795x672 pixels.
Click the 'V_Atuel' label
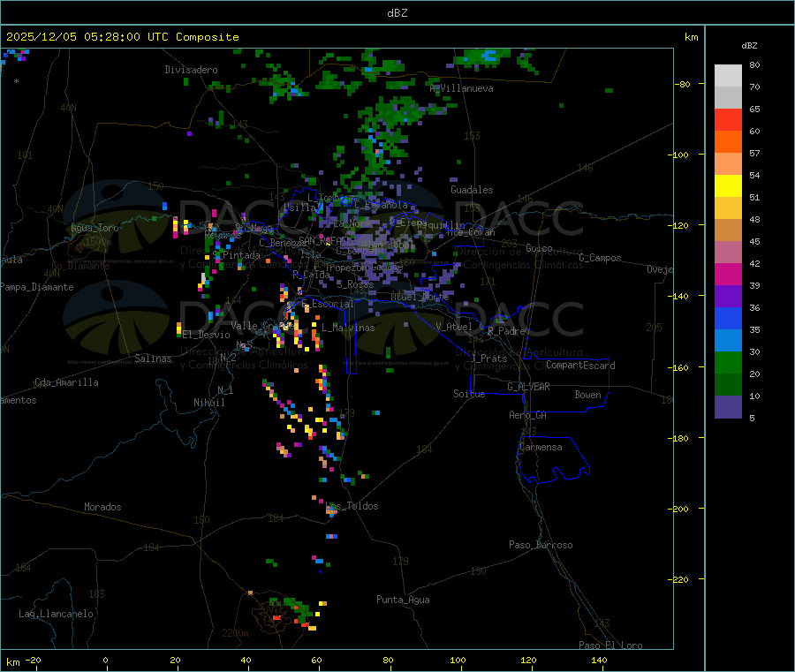[x=454, y=327]
